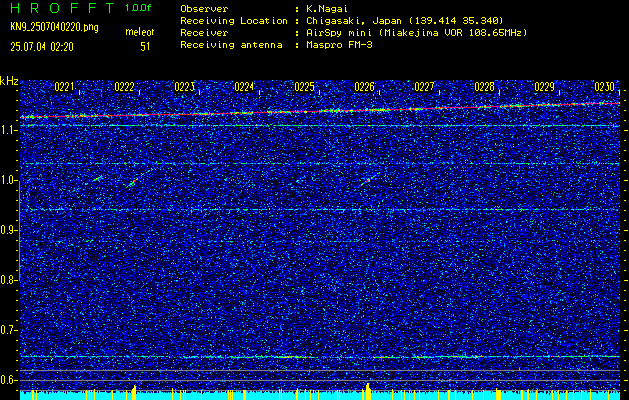Viewport: 629px width, 400px height.
Task: Click the 0223 time marker
Action: point(185,87)
